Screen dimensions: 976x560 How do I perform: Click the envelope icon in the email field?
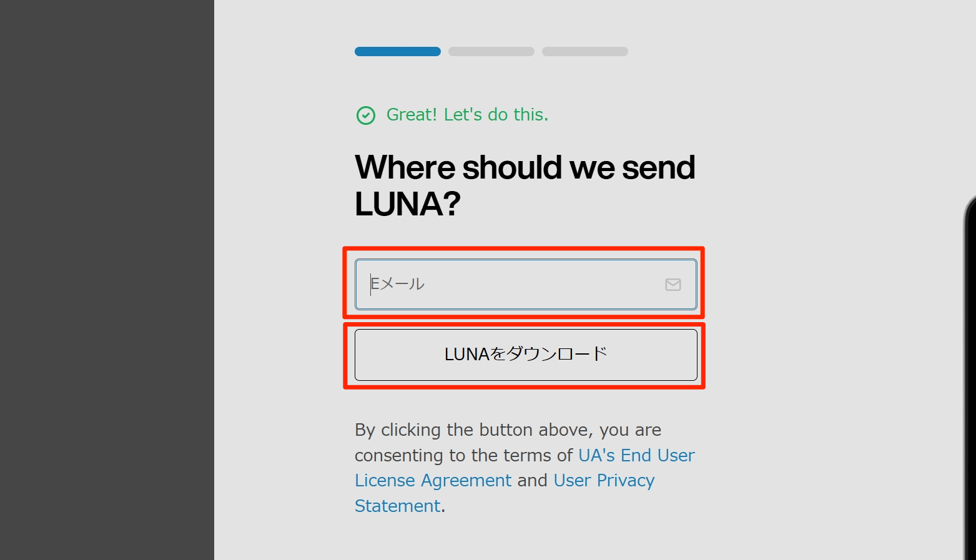[673, 285]
